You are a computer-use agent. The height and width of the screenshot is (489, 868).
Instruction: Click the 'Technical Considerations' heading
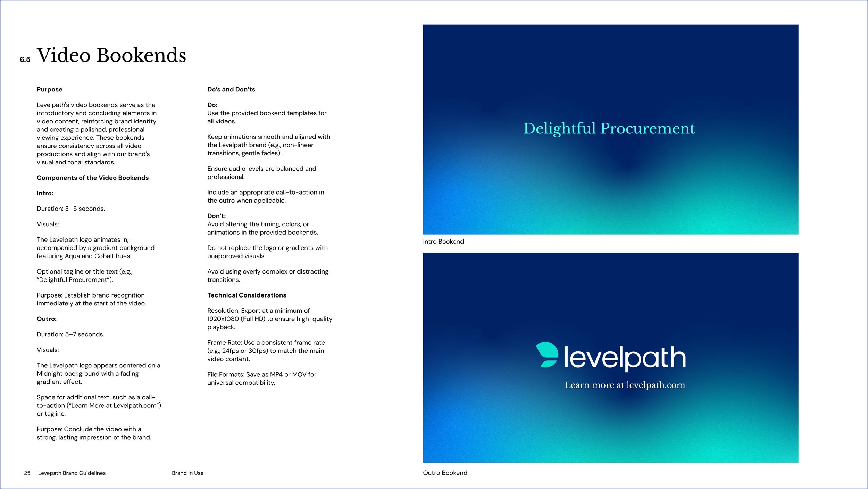(x=247, y=295)
